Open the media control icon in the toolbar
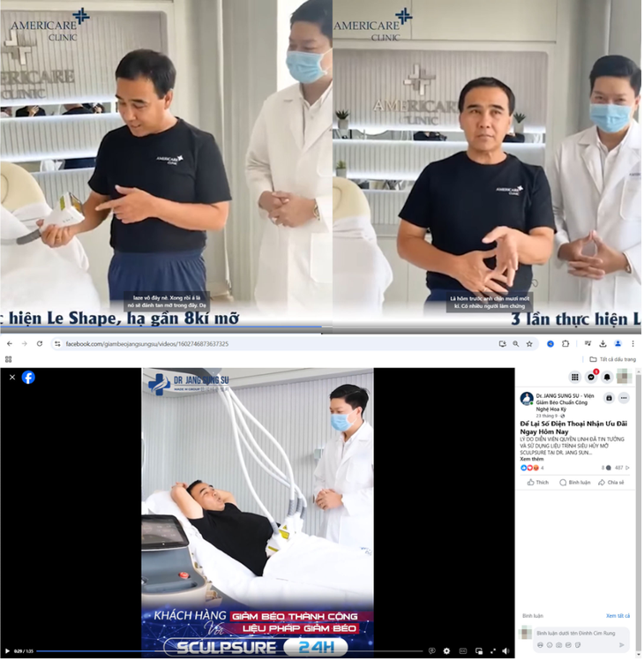This screenshot has height=661, width=644. click(589, 345)
